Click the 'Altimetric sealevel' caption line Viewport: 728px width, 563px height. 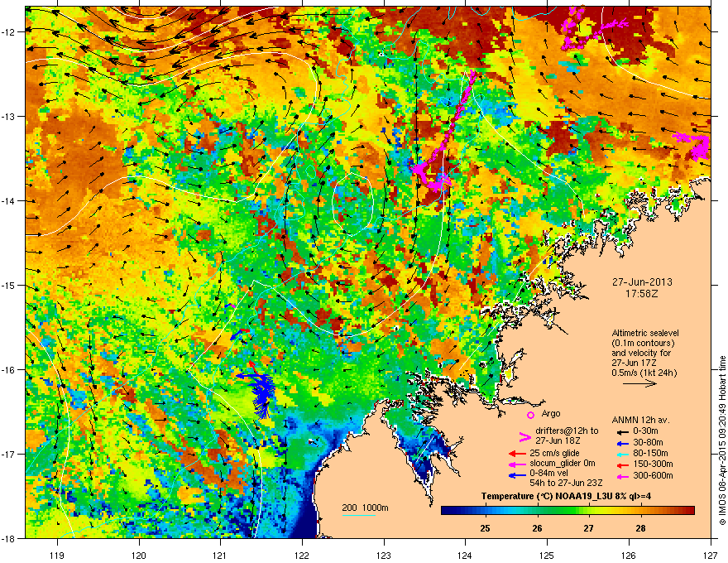pyautogui.click(x=645, y=333)
